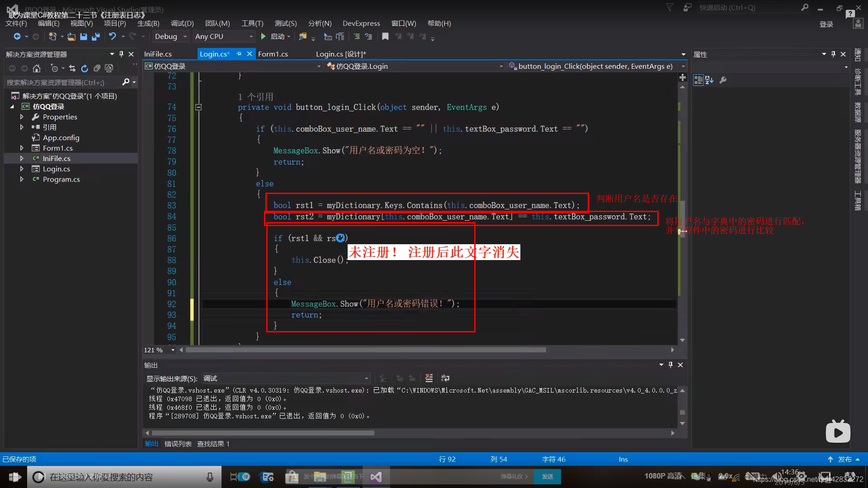Start debugging with the green play button

coord(264,37)
